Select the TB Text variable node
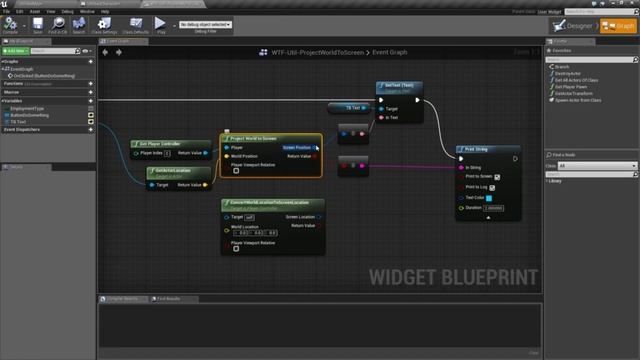This screenshot has width=640, height=360. pyautogui.click(x=349, y=108)
